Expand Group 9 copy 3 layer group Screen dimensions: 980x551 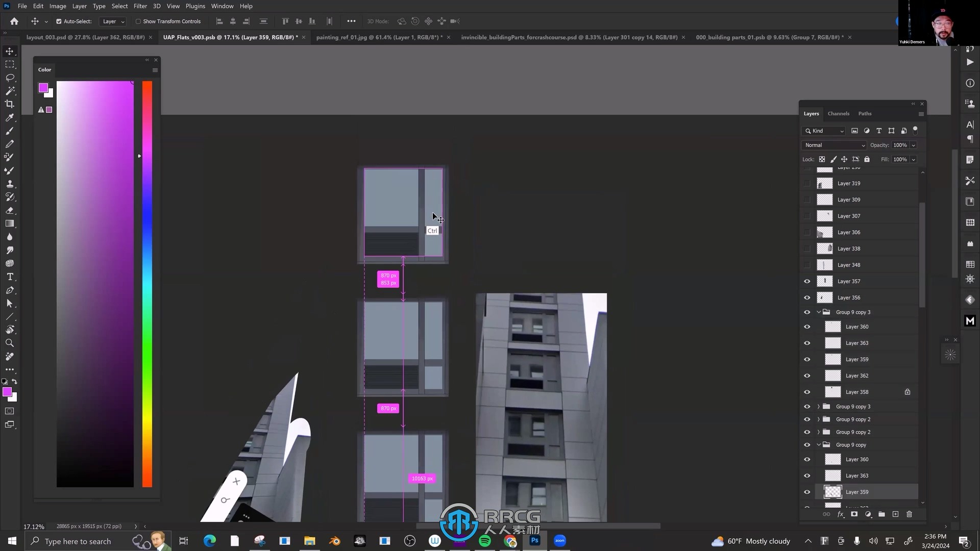point(818,406)
